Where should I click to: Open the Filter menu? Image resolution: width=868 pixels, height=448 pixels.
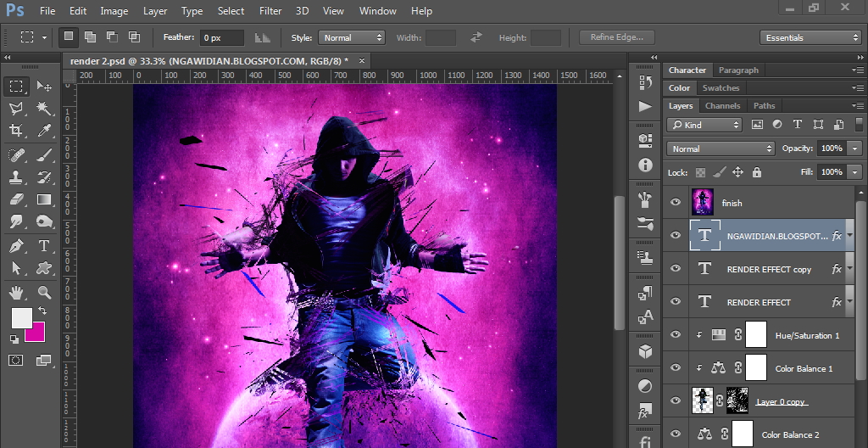270,11
